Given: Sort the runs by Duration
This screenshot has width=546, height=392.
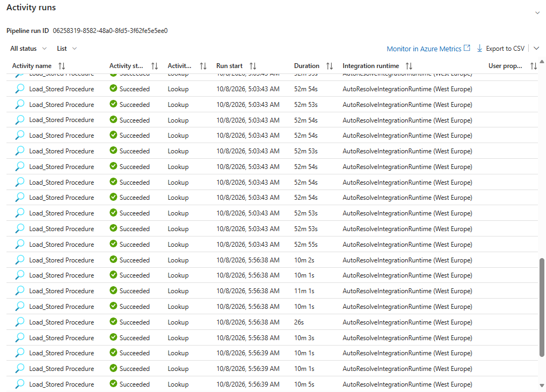Looking at the screenshot, I should (329, 66).
